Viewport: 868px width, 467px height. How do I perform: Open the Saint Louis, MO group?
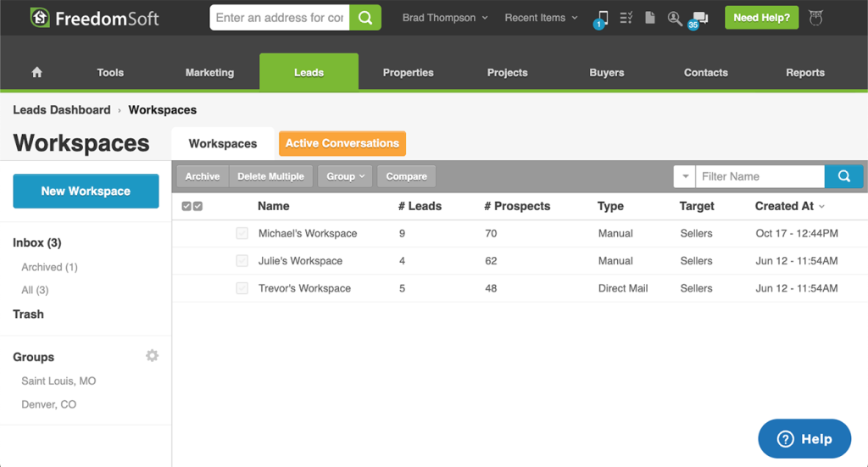[x=58, y=381]
